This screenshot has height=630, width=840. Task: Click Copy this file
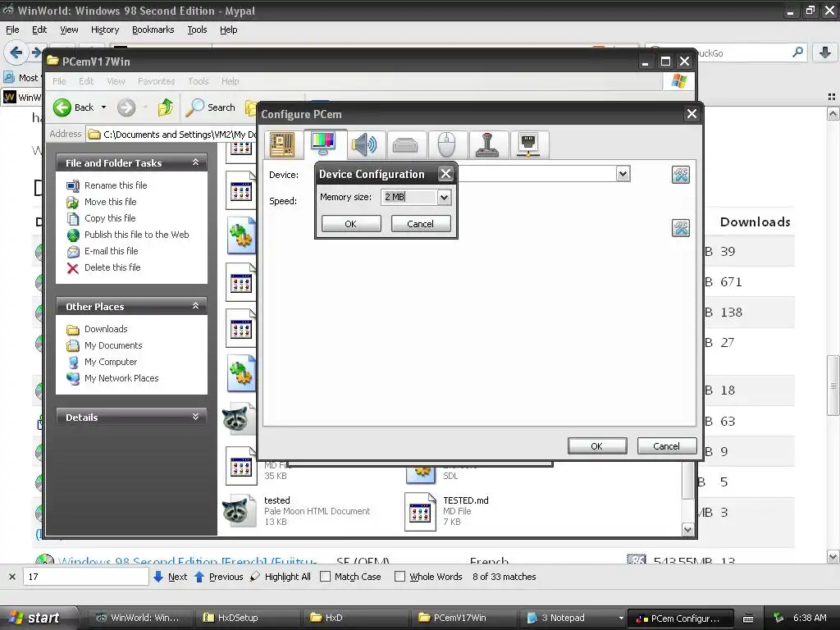point(110,218)
